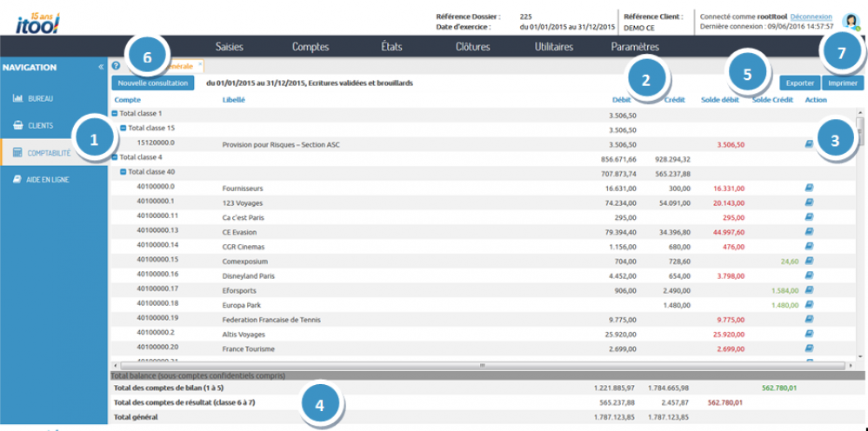
Task: Open action icon for Fournisseurs row
Action: (810, 187)
